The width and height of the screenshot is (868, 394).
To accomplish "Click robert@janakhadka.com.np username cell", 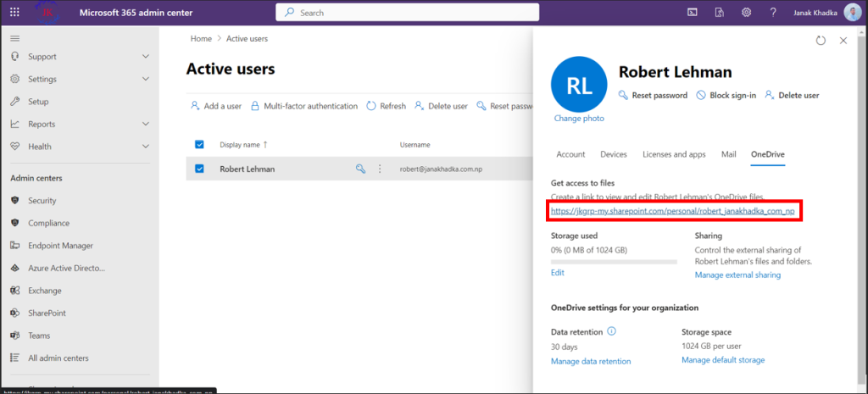I will [x=441, y=169].
